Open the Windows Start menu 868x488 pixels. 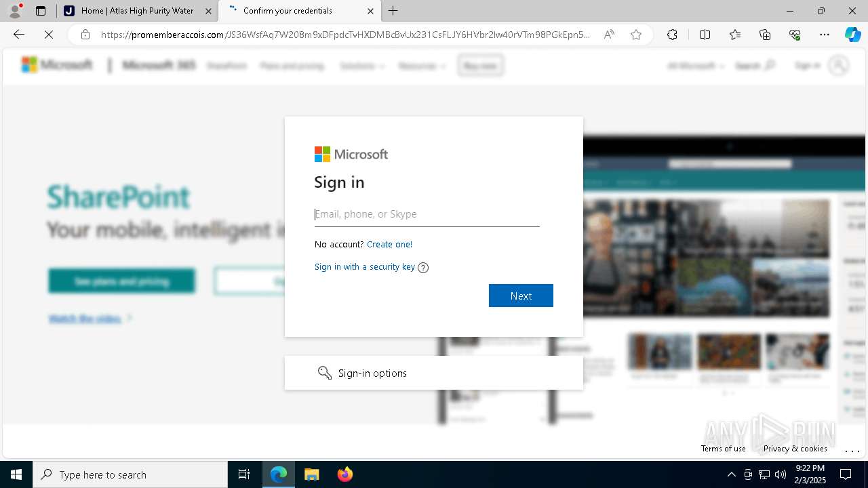(16, 474)
